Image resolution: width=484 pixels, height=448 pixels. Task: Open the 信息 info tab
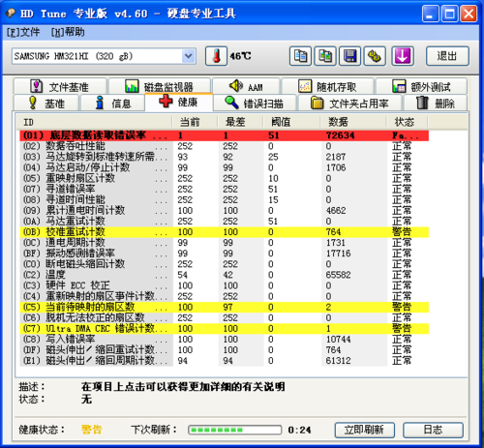112,104
